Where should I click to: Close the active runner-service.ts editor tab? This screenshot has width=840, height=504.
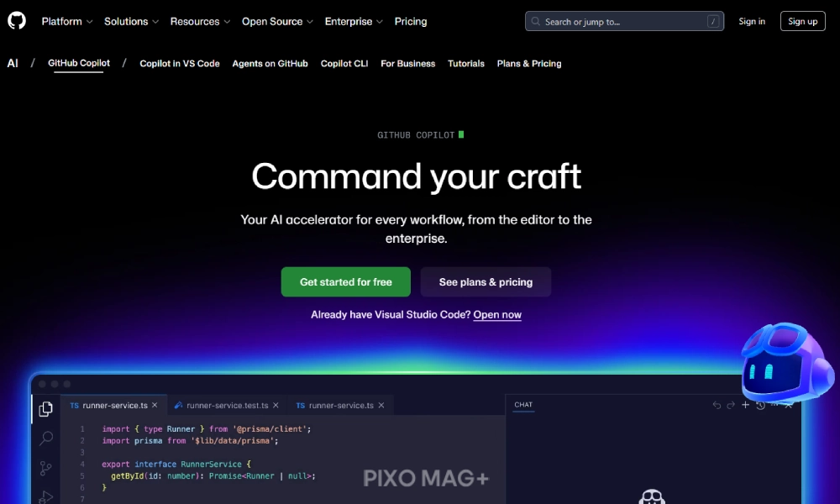tap(155, 405)
